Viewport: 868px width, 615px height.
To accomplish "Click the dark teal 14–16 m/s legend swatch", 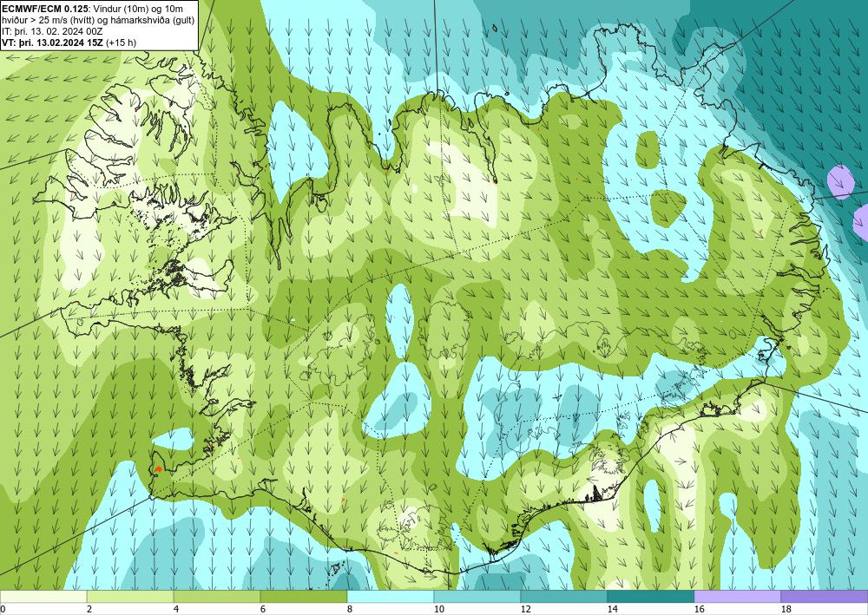I will pos(650,596).
